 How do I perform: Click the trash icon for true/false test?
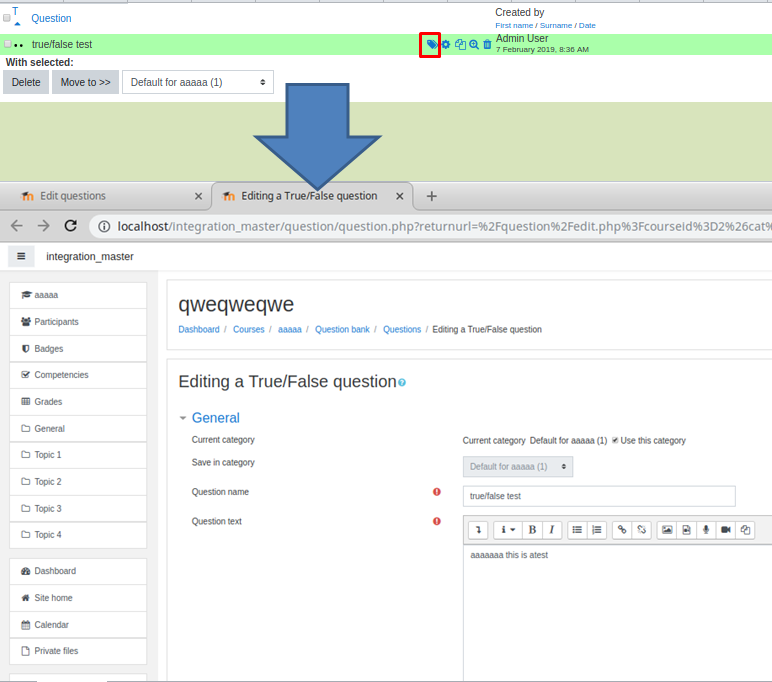coord(487,44)
